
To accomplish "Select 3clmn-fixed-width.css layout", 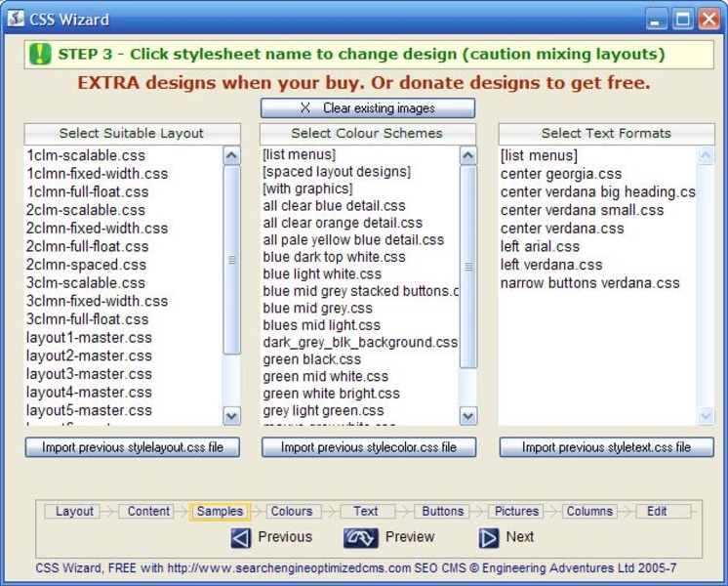I will click(x=97, y=301).
